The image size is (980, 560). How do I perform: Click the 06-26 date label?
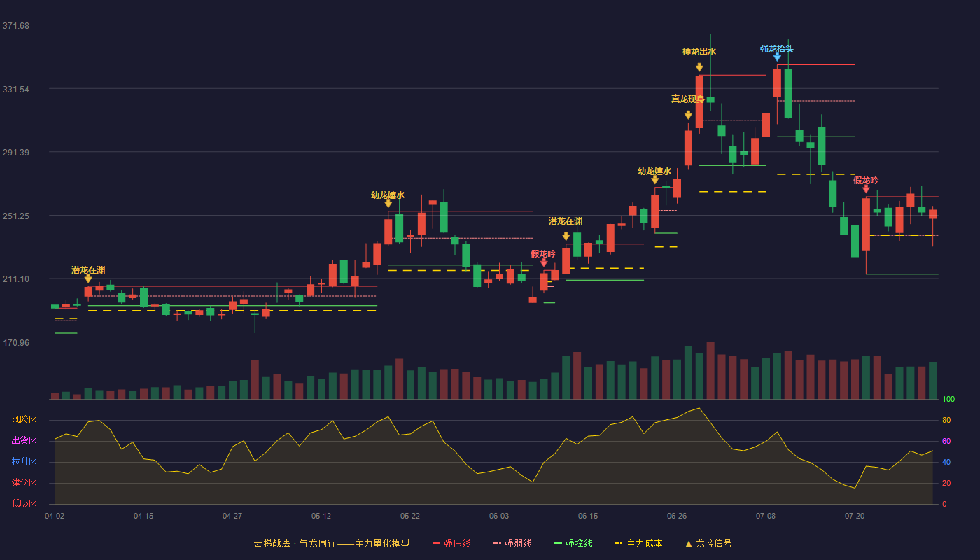click(x=677, y=516)
